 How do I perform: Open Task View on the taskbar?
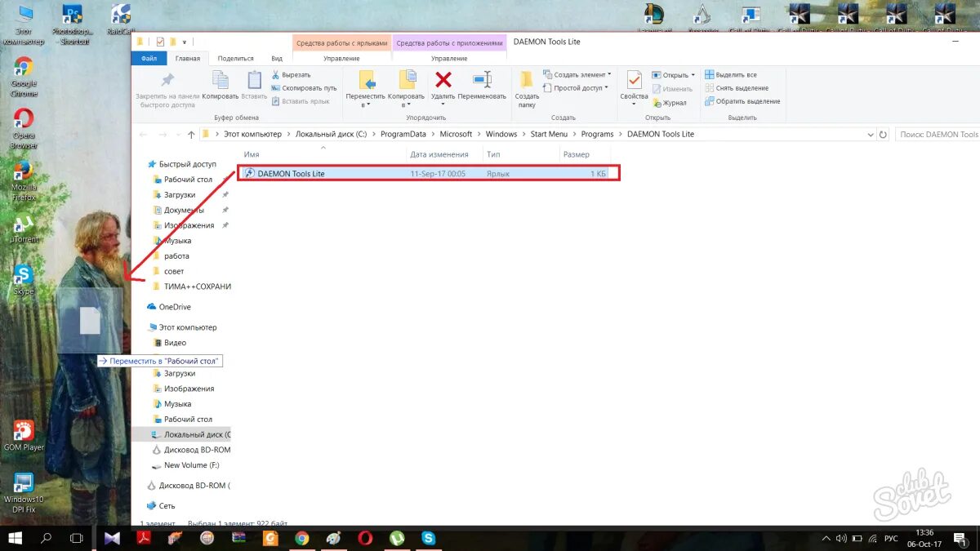(x=77, y=538)
